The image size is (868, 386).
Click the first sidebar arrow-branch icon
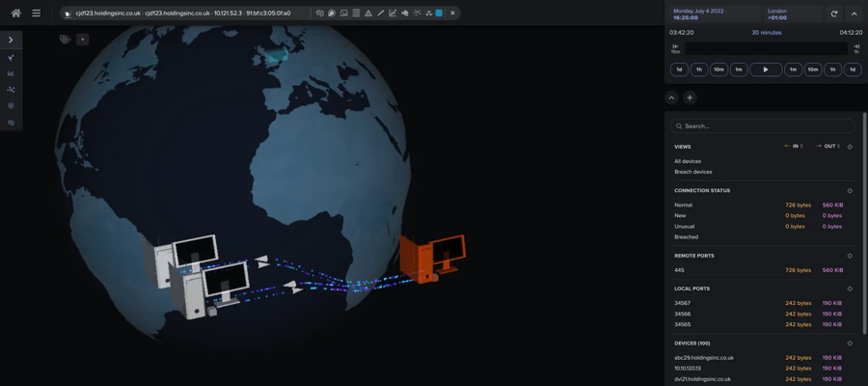click(x=11, y=58)
